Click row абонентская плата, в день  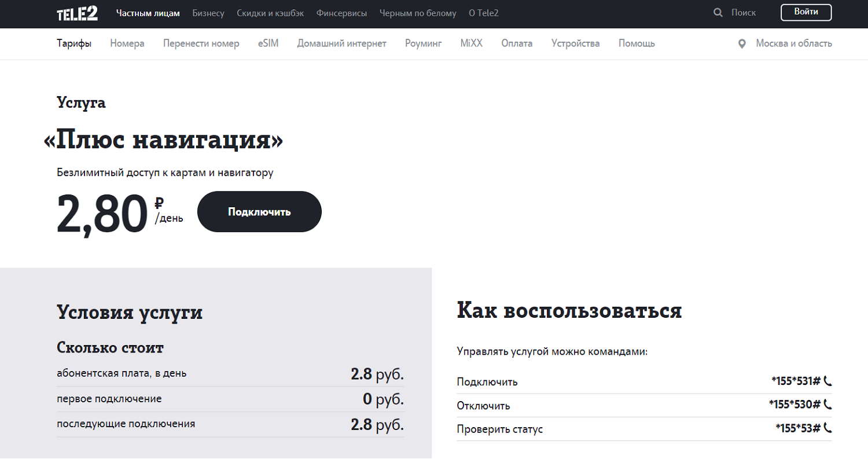pyautogui.click(x=230, y=374)
